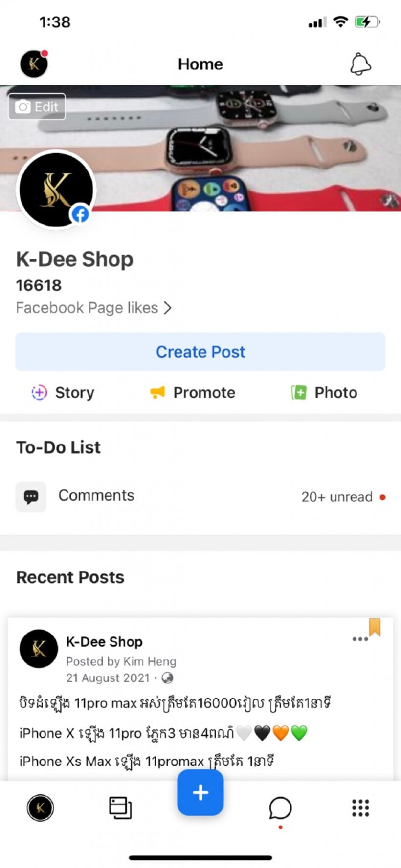Viewport: 401px width, 868px height.
Task: Open the Comments speech bubble icon
Action: click(x=31, y=497)
